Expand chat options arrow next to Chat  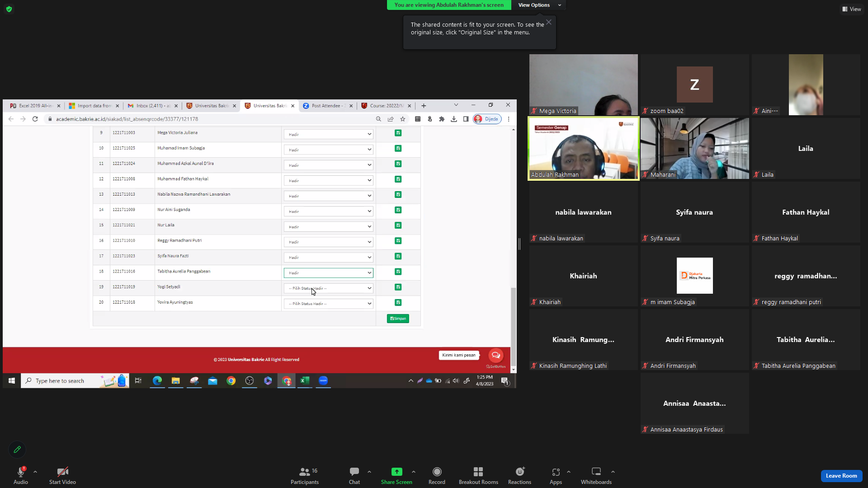click(369, 472)
